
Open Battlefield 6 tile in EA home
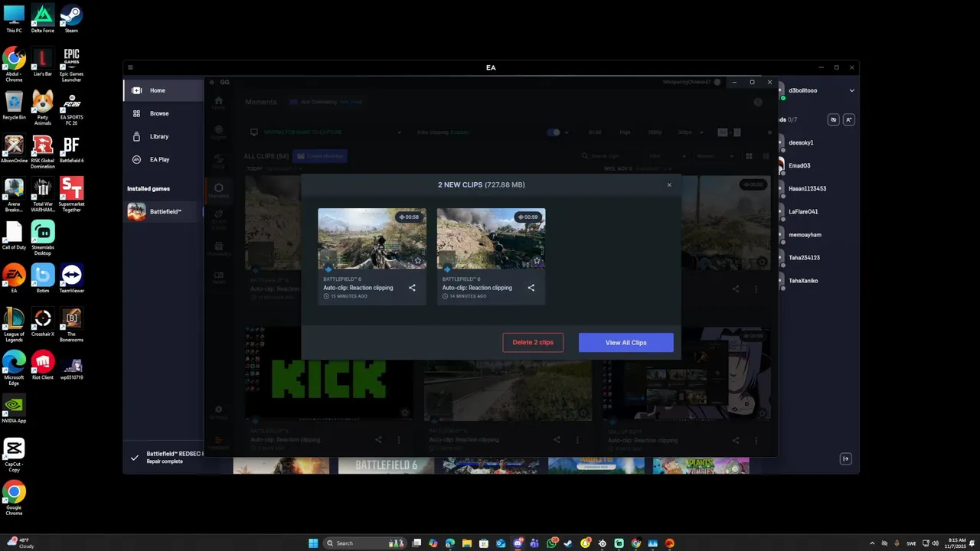click(386, 465)
